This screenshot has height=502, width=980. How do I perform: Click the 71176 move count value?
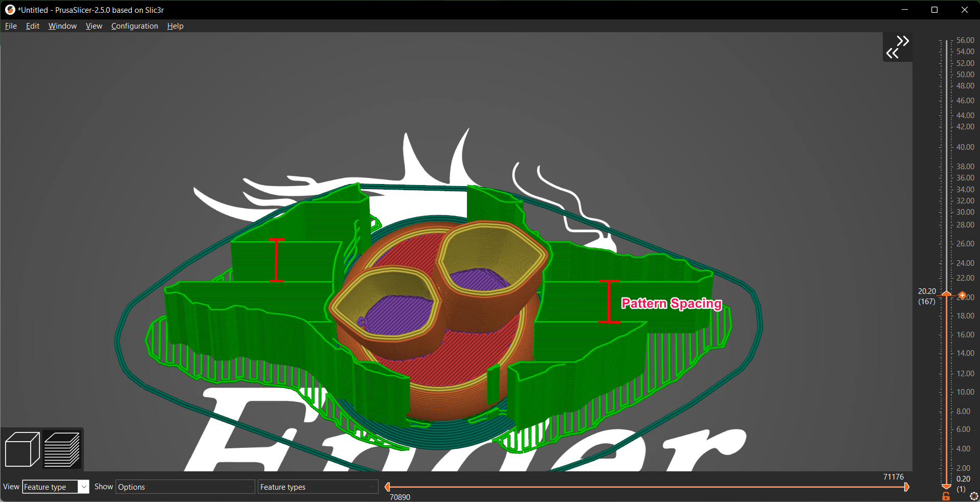(894, 476)
